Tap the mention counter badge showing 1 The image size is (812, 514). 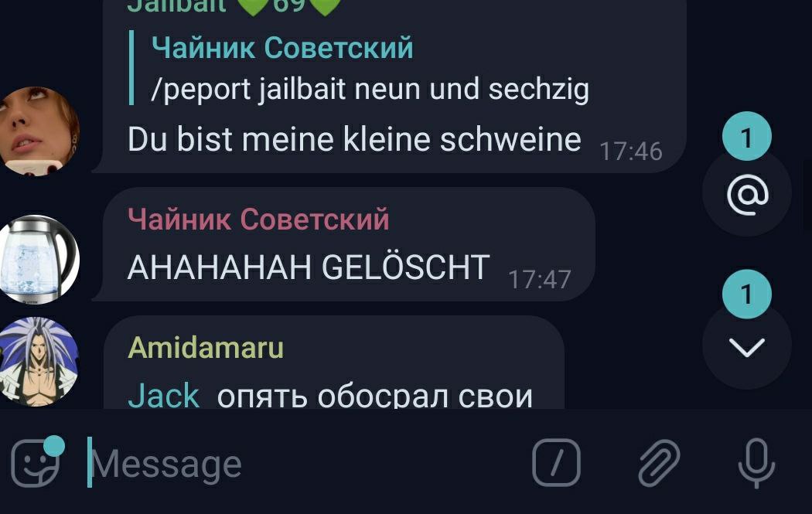747,136
